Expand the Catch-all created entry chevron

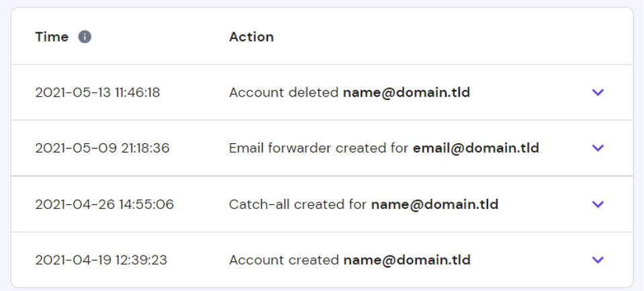click(598, 204)
